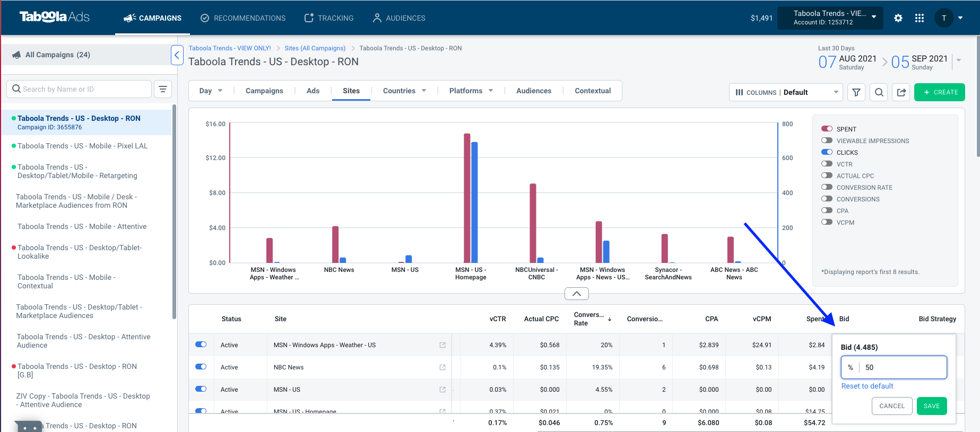Collapse the chart panel with chevron
This screenshot has width=980, height=432.
(577, 294)
